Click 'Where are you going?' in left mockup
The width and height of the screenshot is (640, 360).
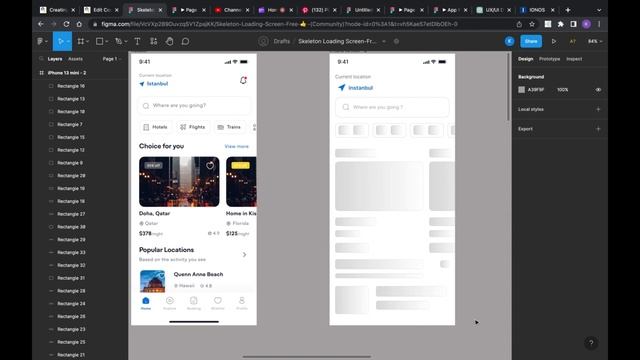coord(194,105)
